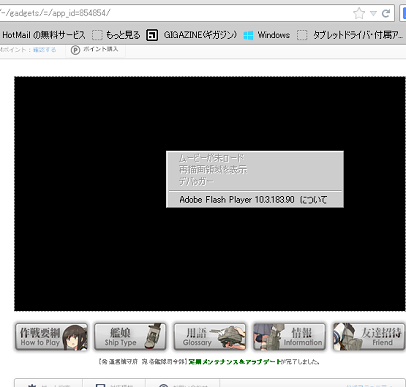Open 友達招待 Friend button
The height and width of the screenshot is (387, 406).
369,337
